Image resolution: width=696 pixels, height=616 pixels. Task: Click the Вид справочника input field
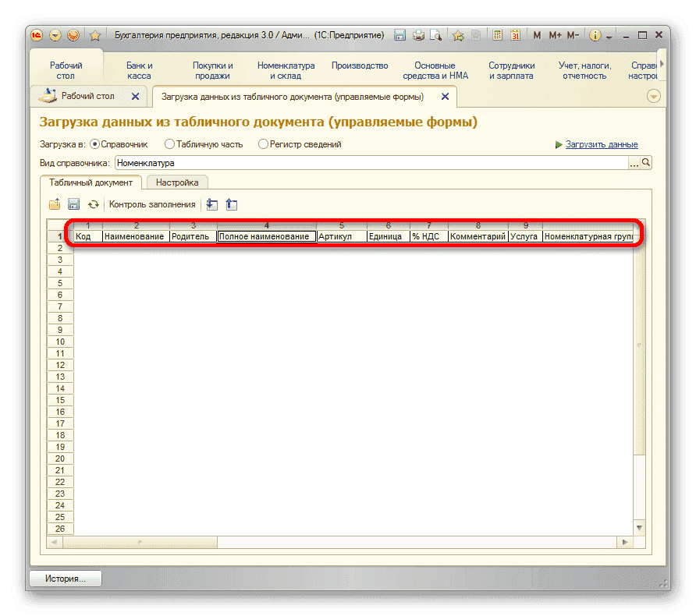point(371,163)
